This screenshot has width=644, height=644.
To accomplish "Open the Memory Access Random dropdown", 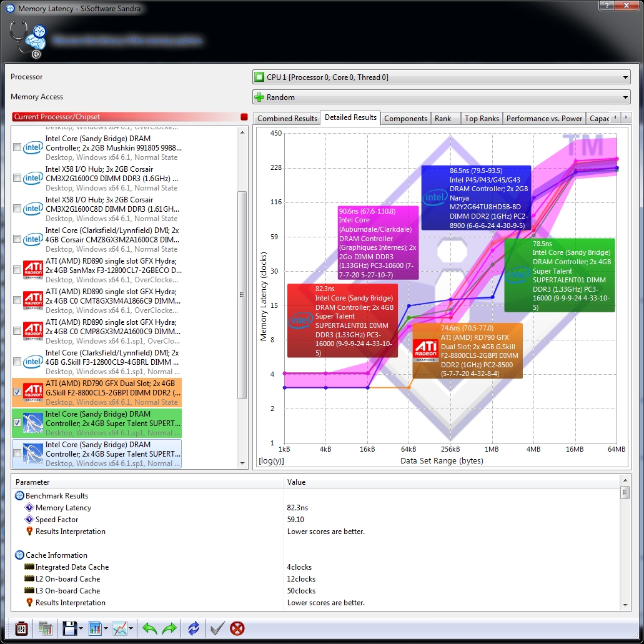I will 441,97.
